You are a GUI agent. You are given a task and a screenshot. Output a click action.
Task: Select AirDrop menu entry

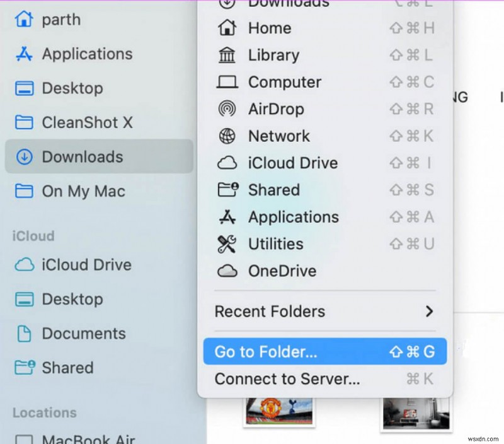pyautogui.click(x=325, y=109)
